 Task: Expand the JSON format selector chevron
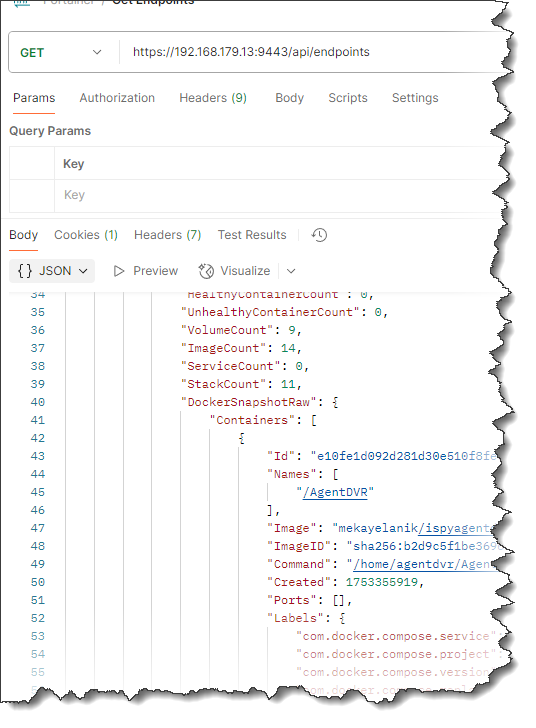[83, 271]
